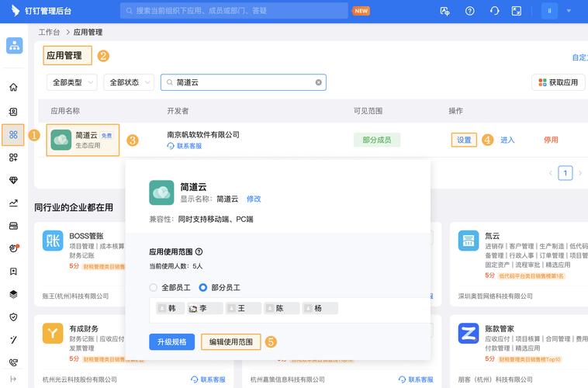Click the 简道云 app search box
Screen dimensions: 588x388
(x=244, y=82)
